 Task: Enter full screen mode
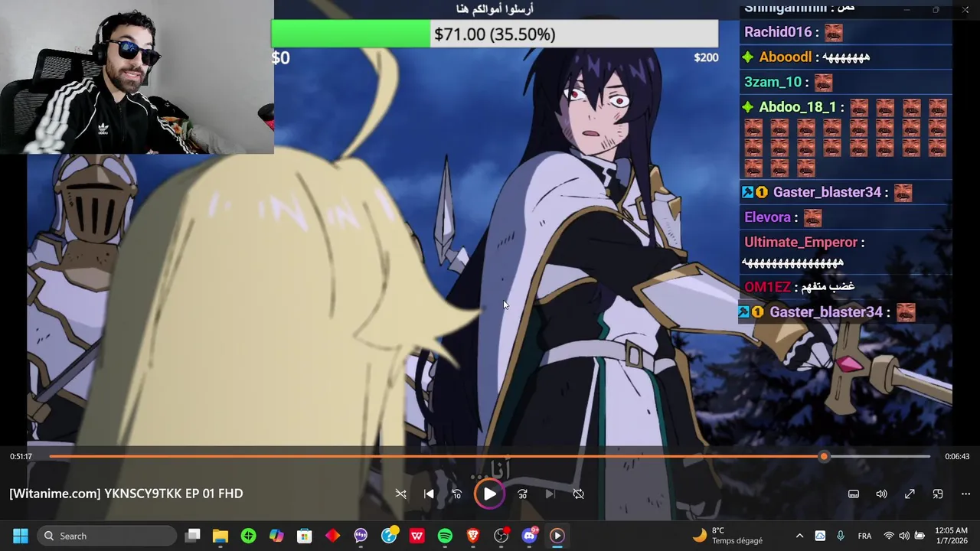pos(910,494)
